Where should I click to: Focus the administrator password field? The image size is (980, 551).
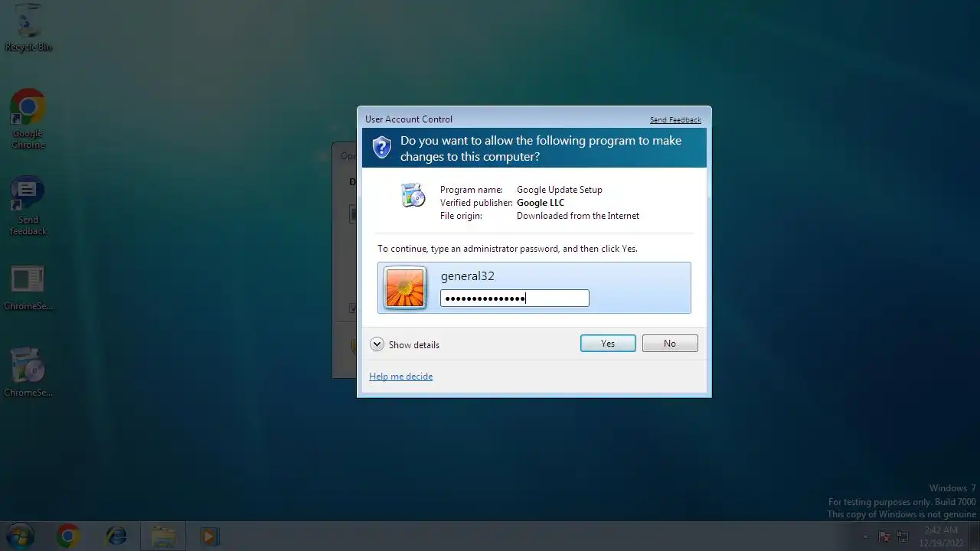coord(514,298)
